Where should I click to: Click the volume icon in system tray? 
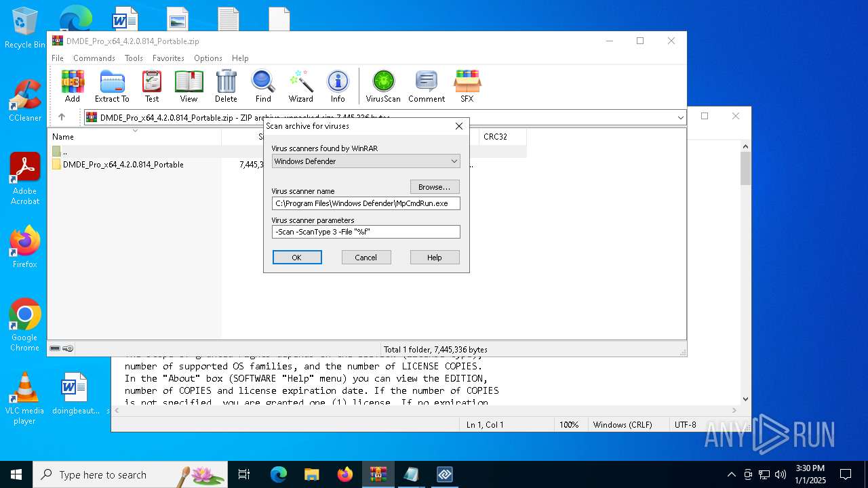click(x=781, y=474)
